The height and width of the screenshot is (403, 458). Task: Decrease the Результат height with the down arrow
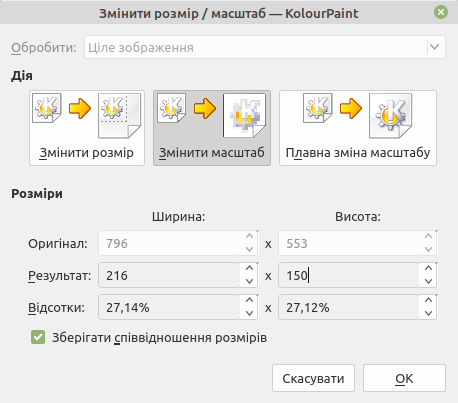pyautogui.click(x=428, y=282)
